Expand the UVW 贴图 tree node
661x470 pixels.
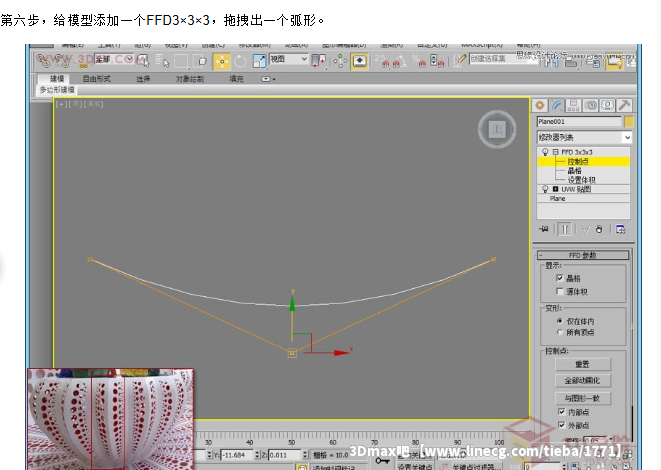tap(555, 189)
